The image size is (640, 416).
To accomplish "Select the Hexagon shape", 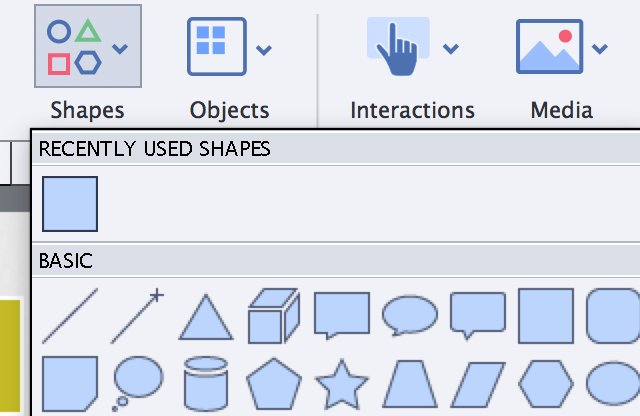I will pyautogui.click(x=546, y=383).
